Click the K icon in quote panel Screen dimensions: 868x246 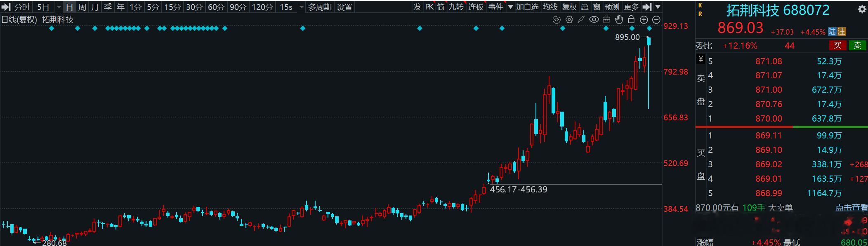700,5
